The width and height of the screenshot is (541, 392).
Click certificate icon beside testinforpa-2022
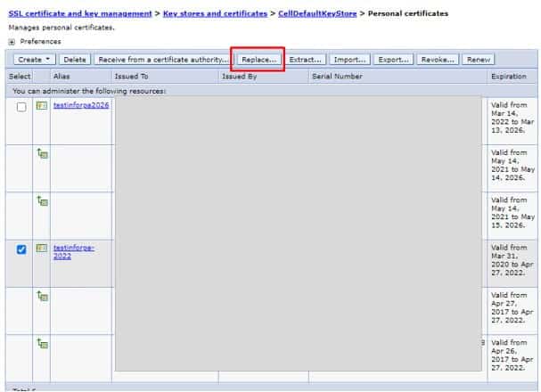[42, 248]
